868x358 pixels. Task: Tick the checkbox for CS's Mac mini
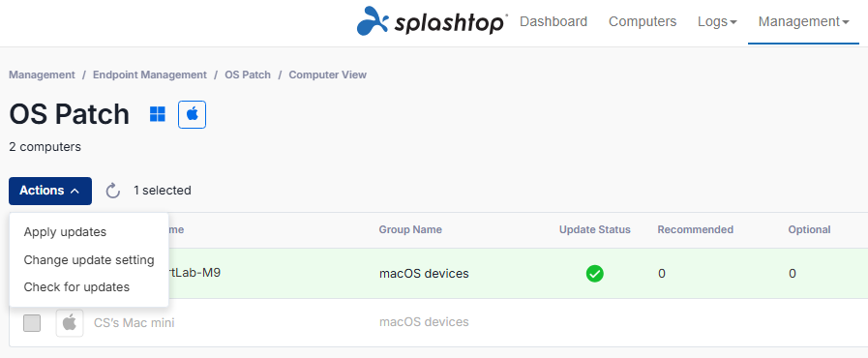click(x=32, y=323)
